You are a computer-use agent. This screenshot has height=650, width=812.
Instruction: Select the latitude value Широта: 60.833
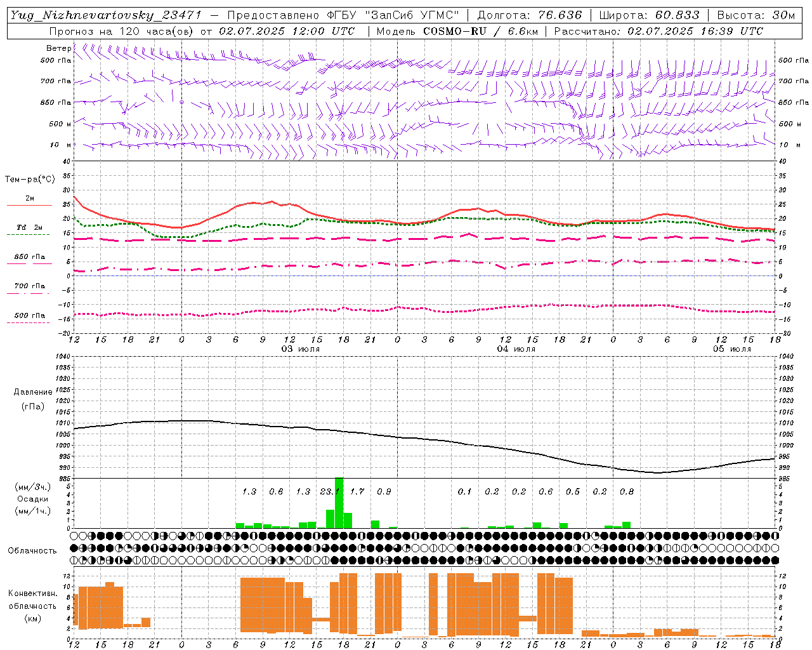click(x=650, y=15)
